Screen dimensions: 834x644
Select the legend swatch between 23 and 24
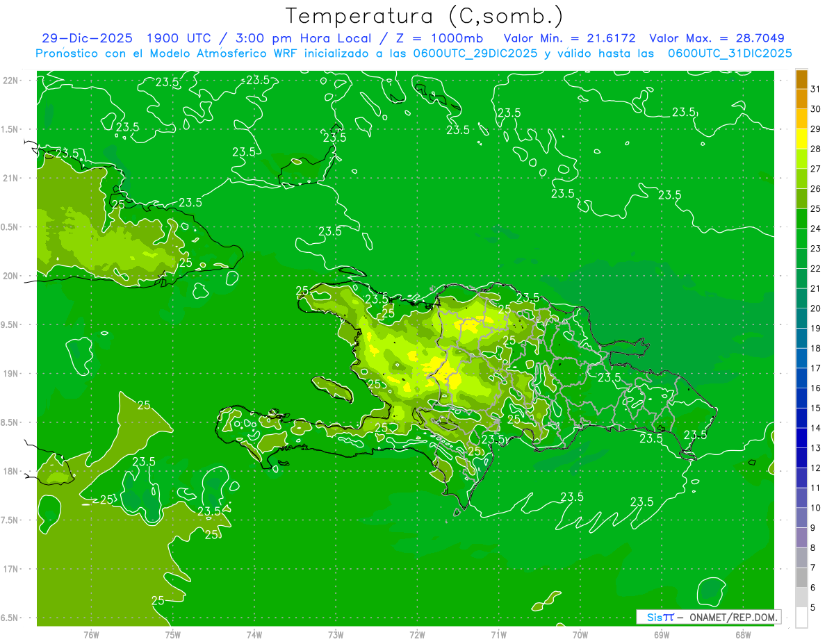pos(801,238)
